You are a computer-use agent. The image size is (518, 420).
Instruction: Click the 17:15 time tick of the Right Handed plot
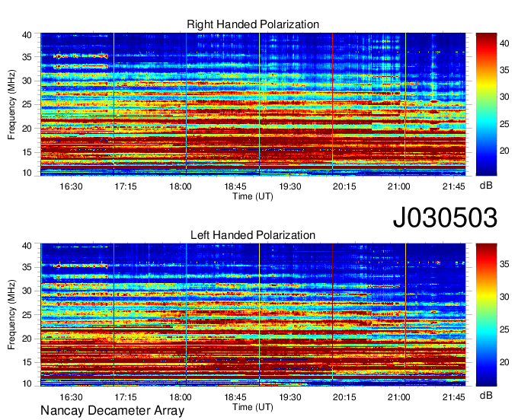126,186
